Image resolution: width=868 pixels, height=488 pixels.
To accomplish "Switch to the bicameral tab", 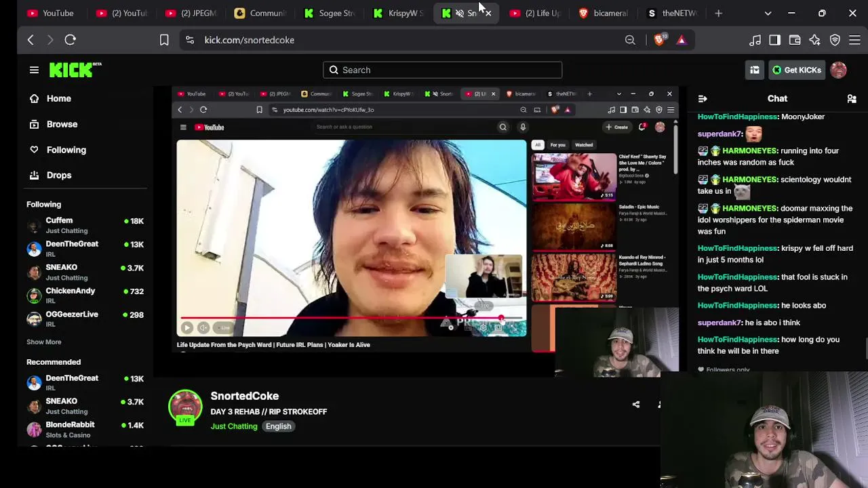I will (x=605, y=13).
